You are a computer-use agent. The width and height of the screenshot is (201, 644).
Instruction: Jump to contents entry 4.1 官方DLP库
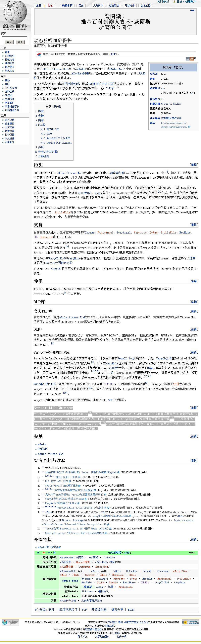pyautogui.click(x=50, y=129)
